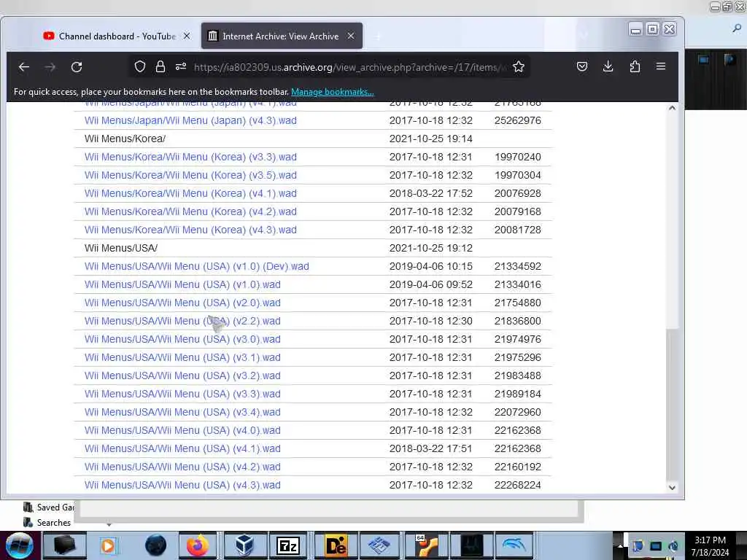Click the page scrollbar down arrow

click(x=672, y=487)
